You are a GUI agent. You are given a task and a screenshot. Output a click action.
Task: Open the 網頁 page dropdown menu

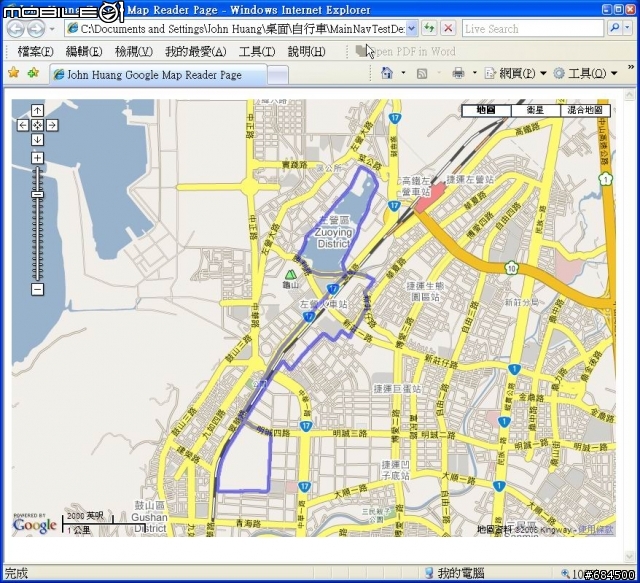click(516, 73)
